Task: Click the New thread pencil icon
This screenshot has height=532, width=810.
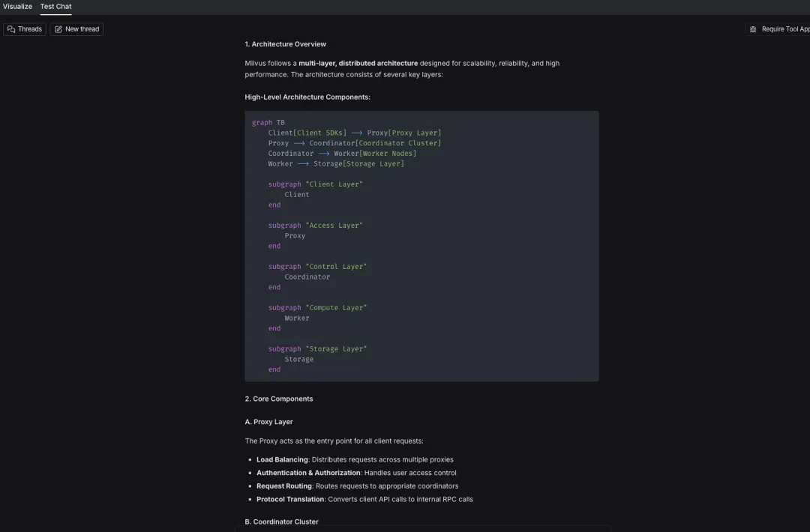Action: click(58, 29)
